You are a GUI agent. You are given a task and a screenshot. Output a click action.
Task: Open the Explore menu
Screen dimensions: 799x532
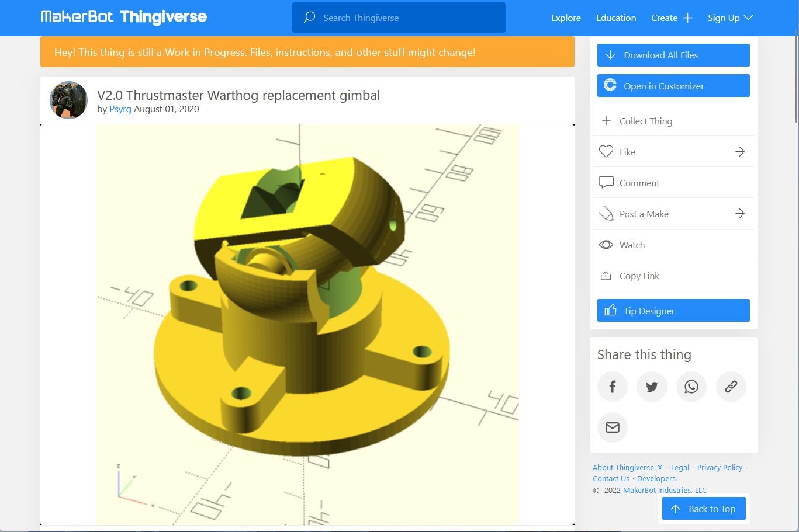566,18
